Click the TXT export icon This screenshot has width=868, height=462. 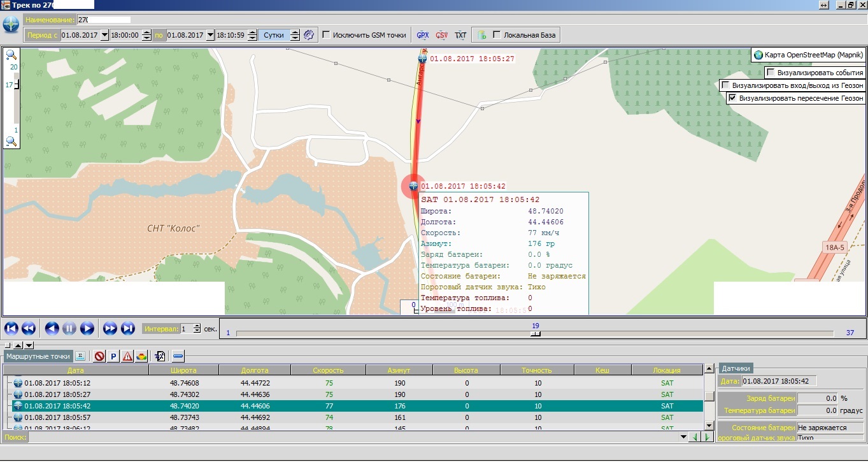[x=460, y=35]
